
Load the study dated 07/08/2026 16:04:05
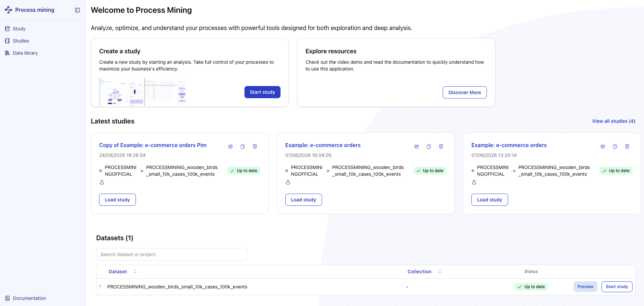303,200
